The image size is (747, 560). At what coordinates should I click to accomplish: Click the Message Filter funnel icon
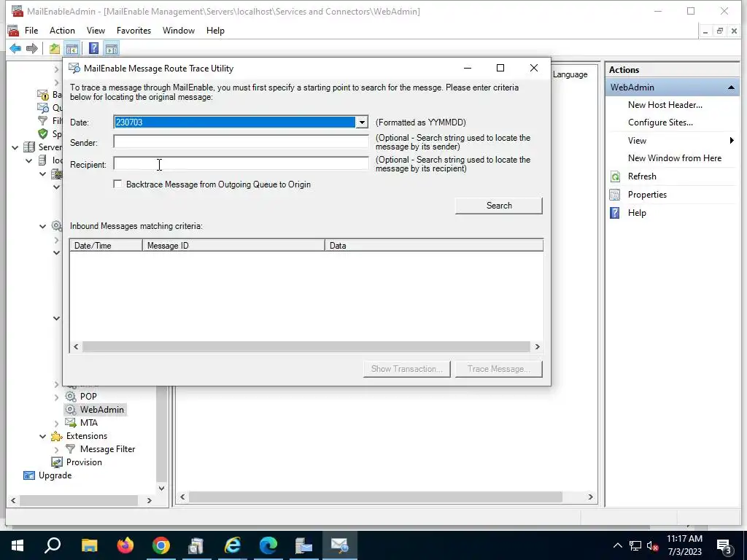pyautogui.click(x=71, y=449)
